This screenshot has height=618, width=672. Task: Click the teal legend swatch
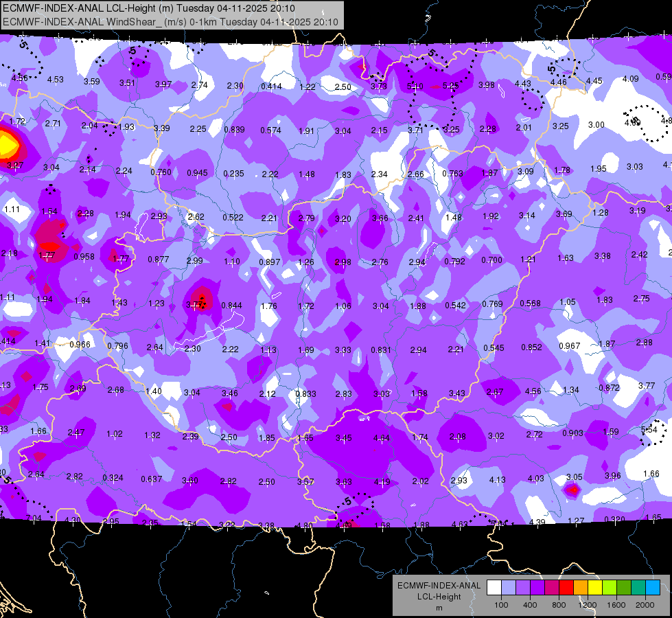[638, 588]
